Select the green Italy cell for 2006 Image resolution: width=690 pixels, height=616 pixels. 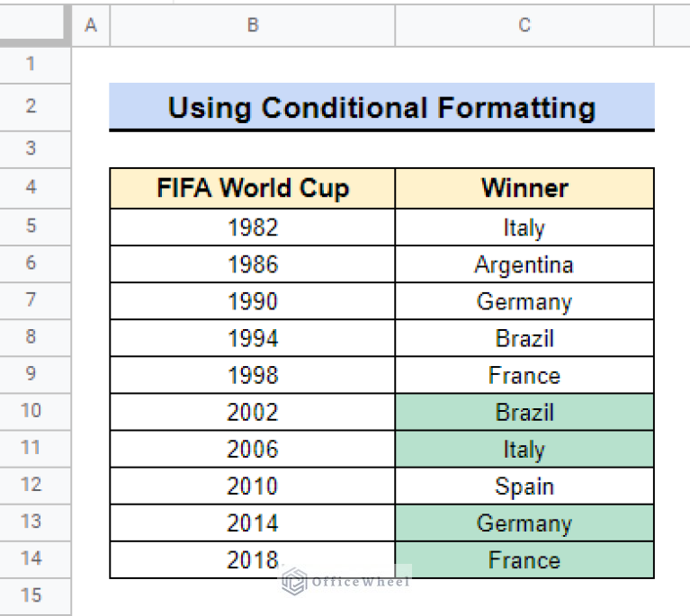(524, 449)
